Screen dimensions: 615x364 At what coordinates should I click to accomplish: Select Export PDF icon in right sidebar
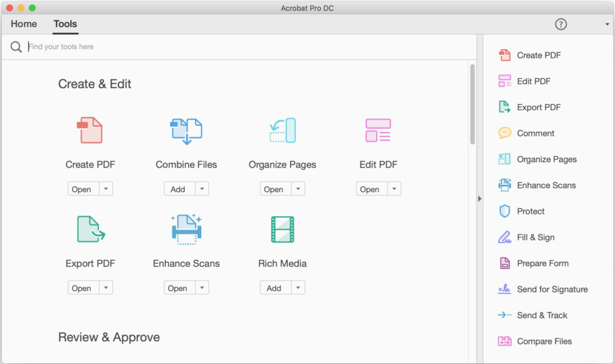pos(504,107)
